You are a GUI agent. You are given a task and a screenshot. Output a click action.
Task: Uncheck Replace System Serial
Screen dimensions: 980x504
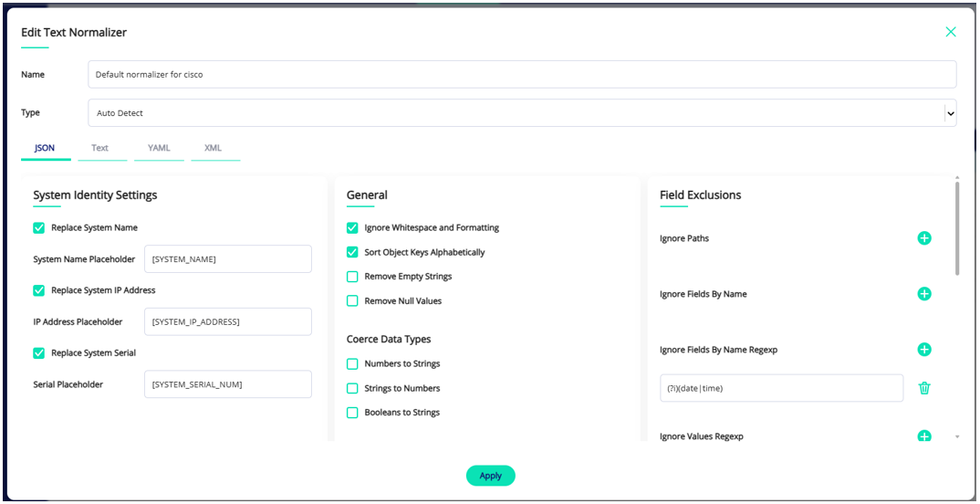tap(38, 353)
